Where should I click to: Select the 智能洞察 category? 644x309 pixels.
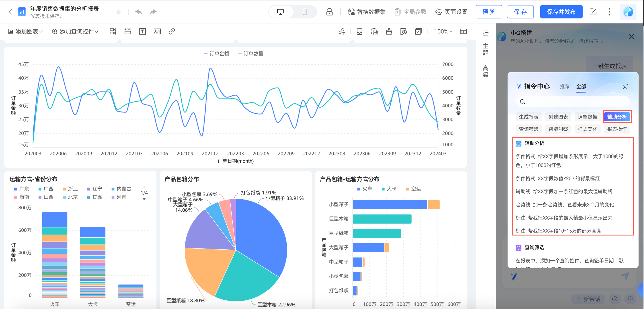(x=558, y=129)
